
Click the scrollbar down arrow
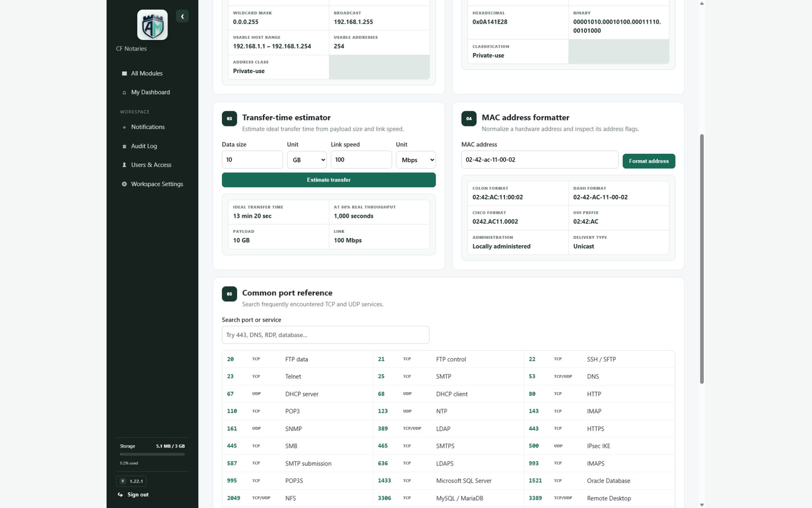point(701,505)
